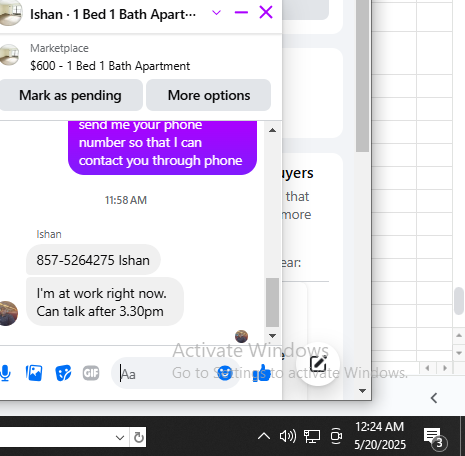Click the chat conversation scrollbar thumb

click(272, 302)
